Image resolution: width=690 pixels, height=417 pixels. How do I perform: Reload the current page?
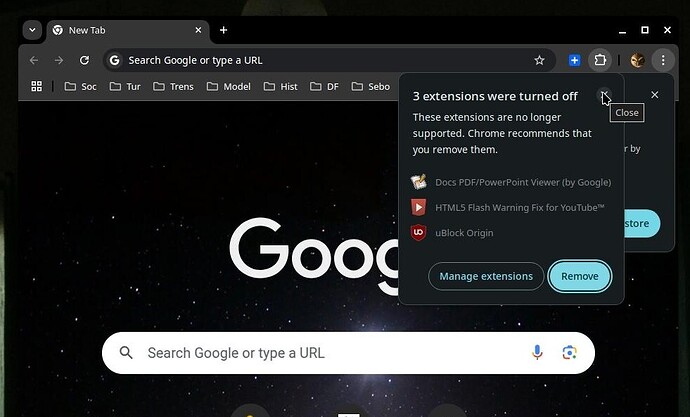(84, 60)
